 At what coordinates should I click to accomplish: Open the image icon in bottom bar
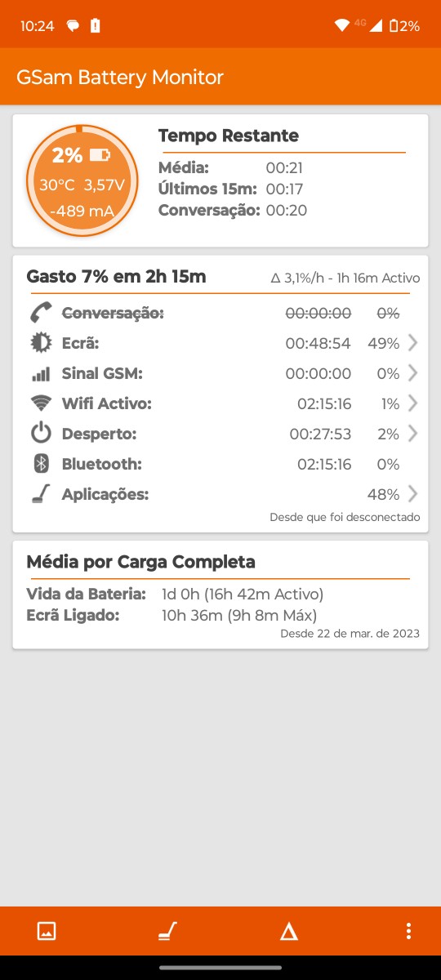(47, 931)
